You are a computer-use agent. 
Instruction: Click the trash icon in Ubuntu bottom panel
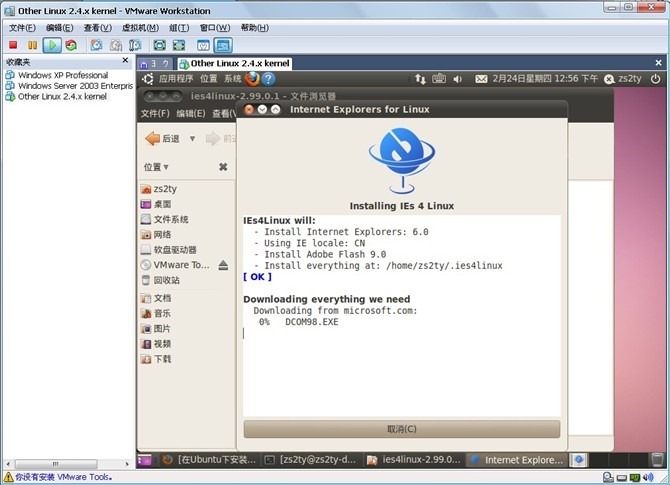(x=657, y=460)
